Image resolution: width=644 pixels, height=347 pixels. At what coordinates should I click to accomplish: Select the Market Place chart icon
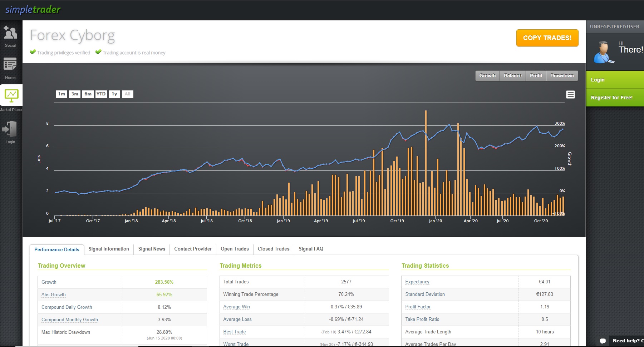[x=11, y=95]
